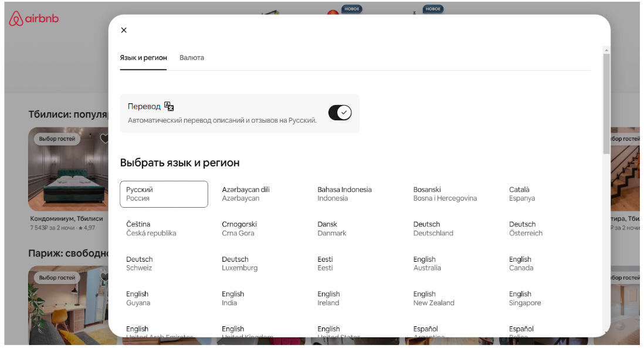
Task: Choose English Singapore option
Action: tap(525, 298)
